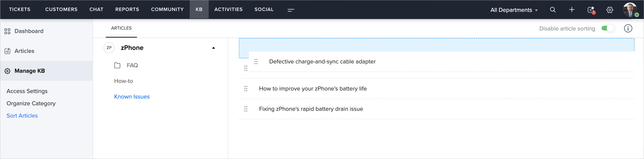Open the notifications icon with red badge
Viewport: 644px width, 159px height.
591,10
